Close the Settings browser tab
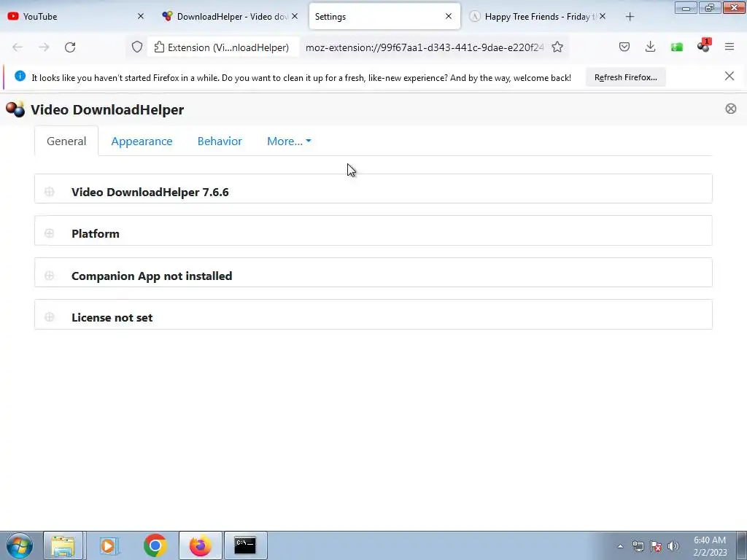Viewport: 747px width, 560px height. 449,16
